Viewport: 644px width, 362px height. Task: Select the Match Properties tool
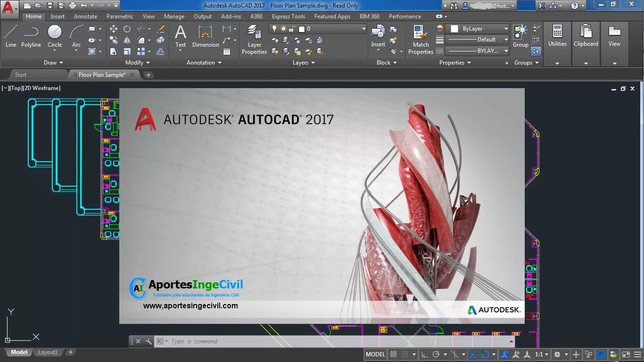pos(420,38)
